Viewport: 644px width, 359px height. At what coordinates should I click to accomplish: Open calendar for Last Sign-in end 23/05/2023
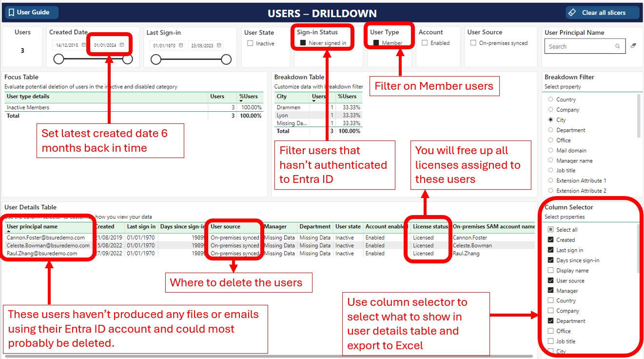click(219, 46)
